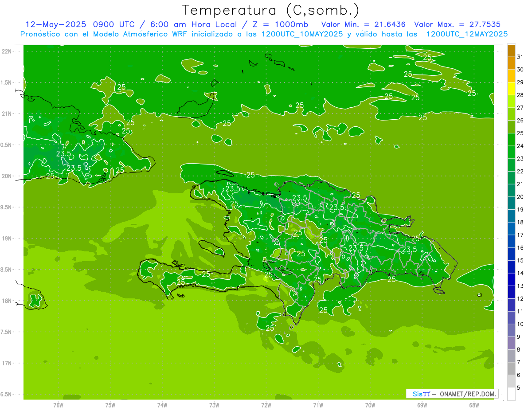Click the '12-May-2025 0900 UTC' date text

coord(78,24)
